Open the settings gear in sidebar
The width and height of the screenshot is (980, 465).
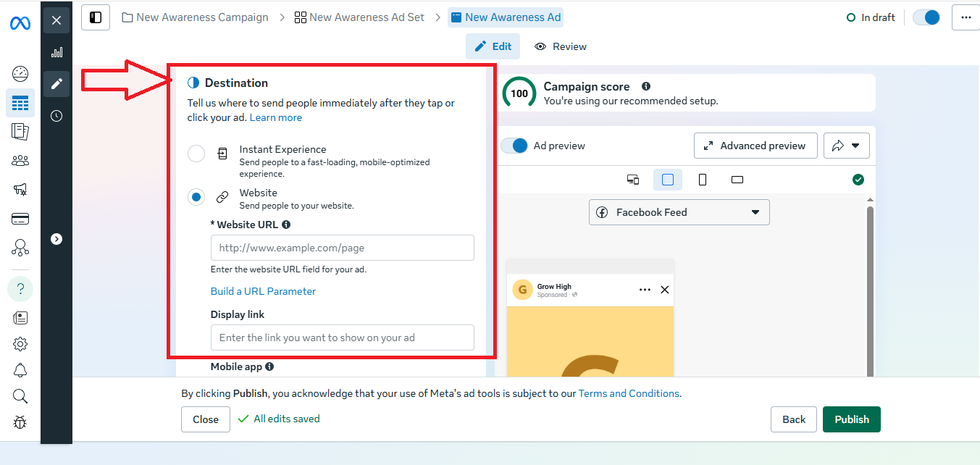(20, 344)
